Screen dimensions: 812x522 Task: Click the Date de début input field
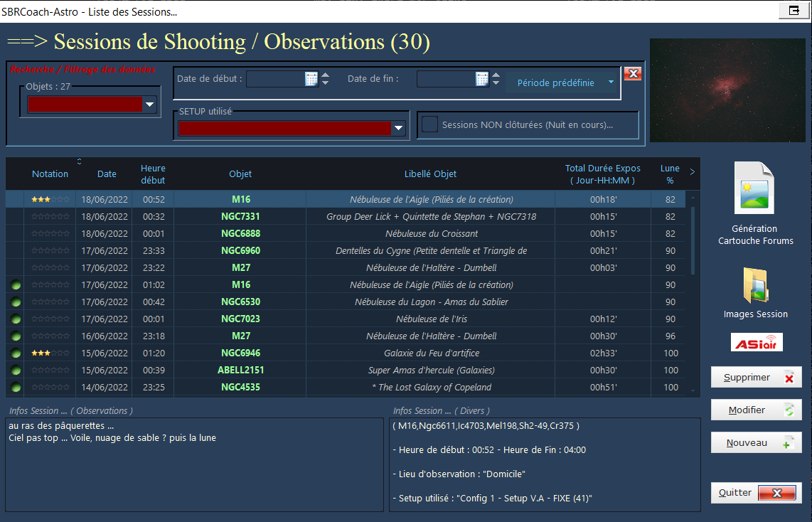pyautogui.click(x=275, y=79)
